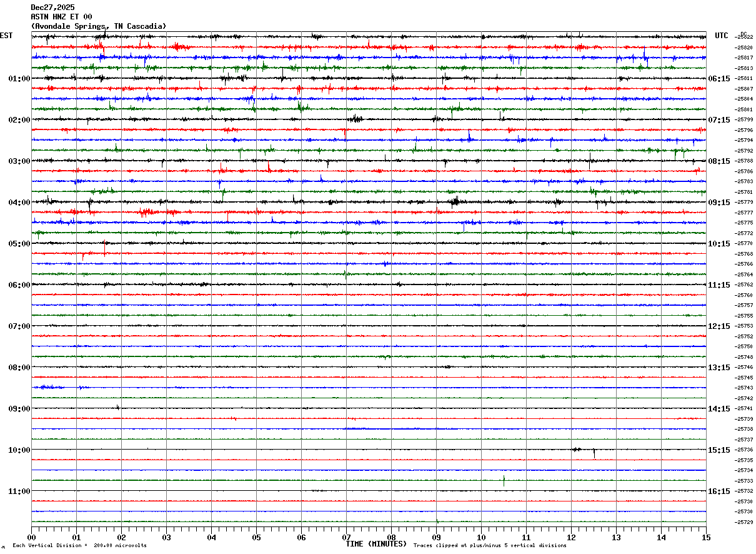Click the DC offset value "-25783"
756x554 pixels.
tap(744, 182)
